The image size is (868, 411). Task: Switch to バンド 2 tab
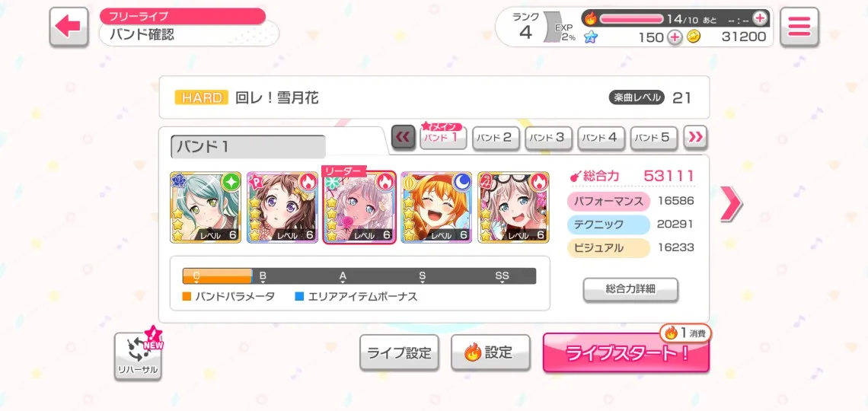[x=496, y=139]
